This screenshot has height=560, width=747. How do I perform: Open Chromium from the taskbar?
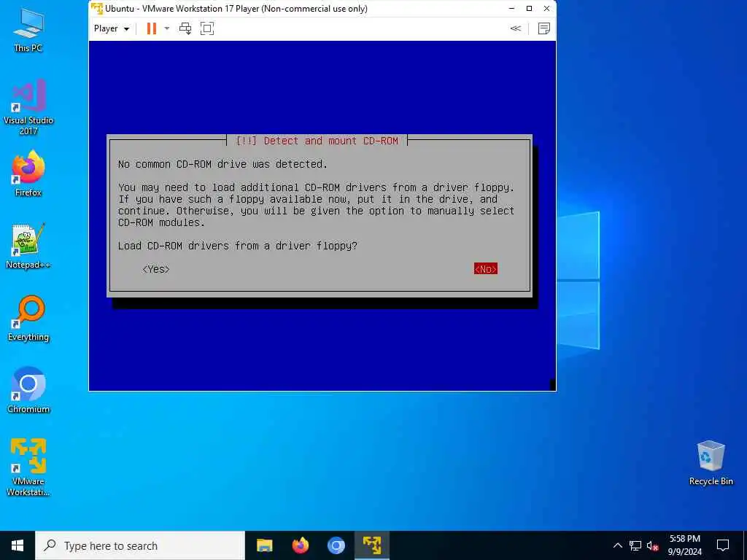pos(336,545)
